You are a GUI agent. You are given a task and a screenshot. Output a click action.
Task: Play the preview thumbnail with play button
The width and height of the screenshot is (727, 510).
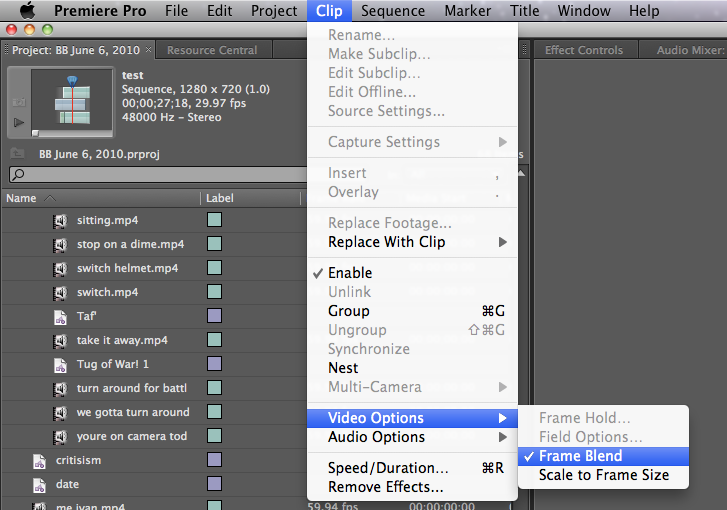(19, 122)
